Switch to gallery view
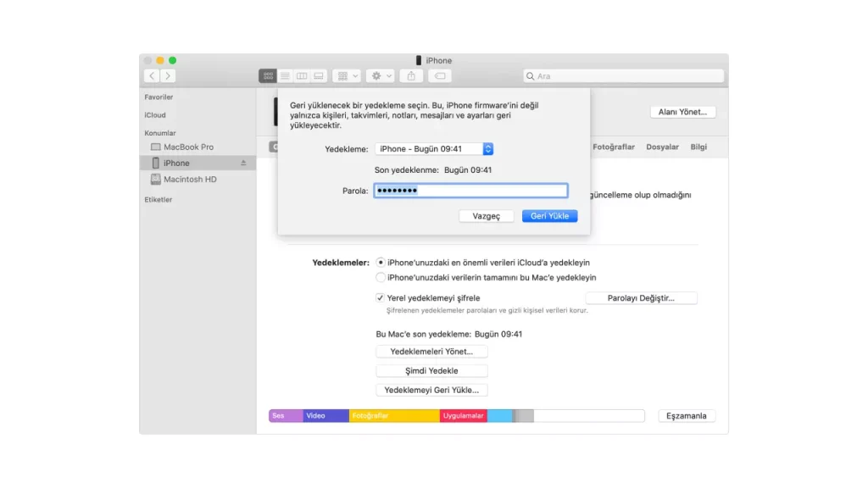868x488 pixels. click(319, 75)
